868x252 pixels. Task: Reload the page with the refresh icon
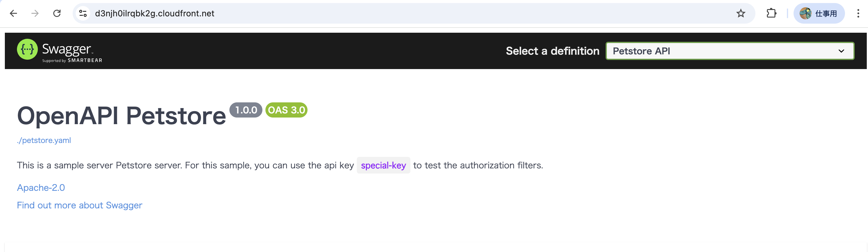click(57, 14)
